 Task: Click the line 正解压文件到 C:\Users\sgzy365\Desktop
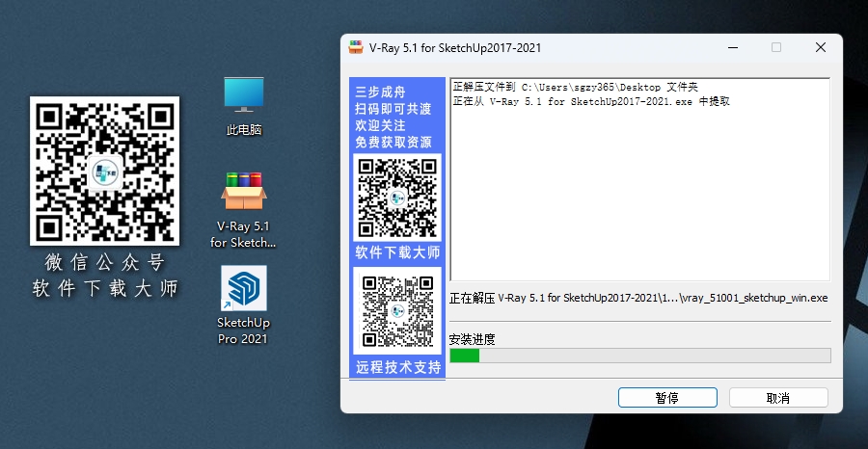point(576,88)
